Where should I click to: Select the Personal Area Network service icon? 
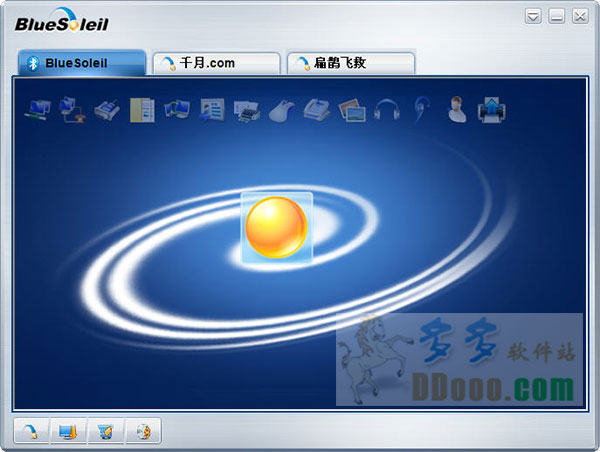[38, 110]
